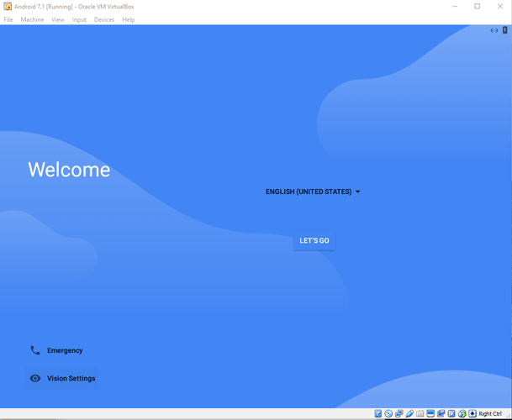The width and height of the screenshot is (512, 420).
Task: Maximize the VirtualBox window
Action: 477,7
